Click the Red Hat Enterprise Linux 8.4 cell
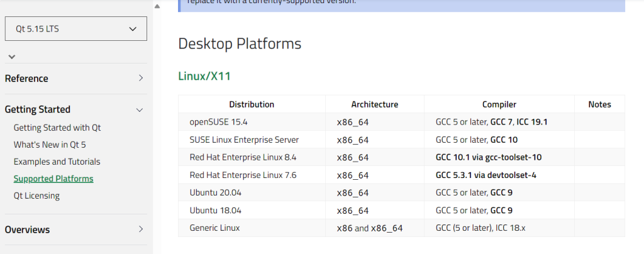Viewport: 644px width, 254px height. pyautogui.click(x=243, y=157)
